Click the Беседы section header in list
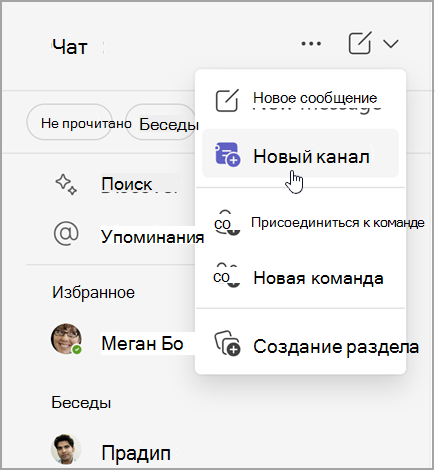435x470 pixels. [81, 402]
